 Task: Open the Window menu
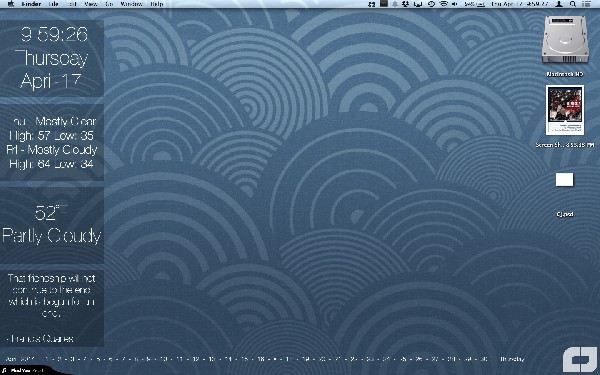[131, 4]
